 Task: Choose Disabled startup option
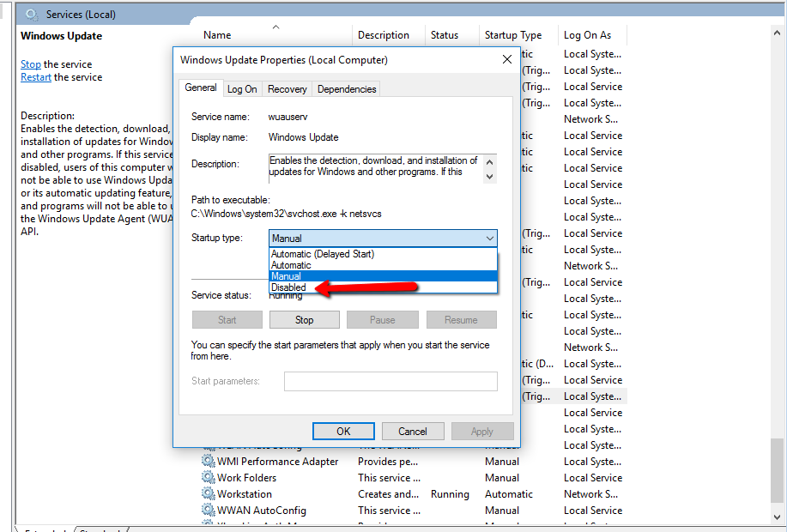[x=288, y=287]
